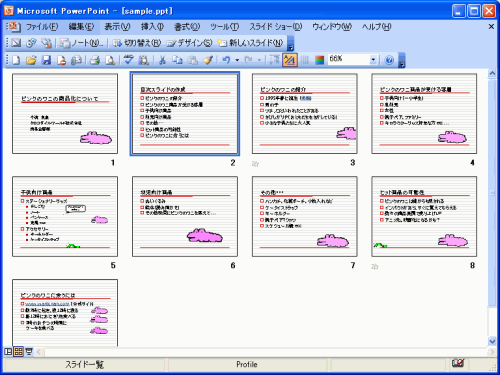Click the vertical scrollbar up arrow
Image resolution: width=500 pixels, height=375 pixels.
tap(492, 73)
